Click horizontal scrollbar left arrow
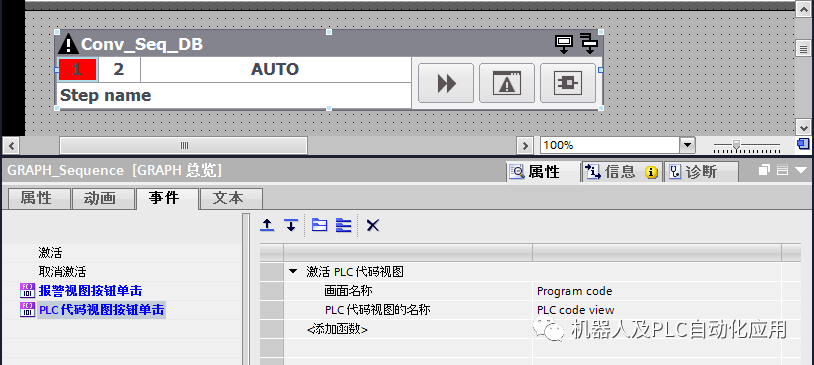814x365 pixels. point(10,145)
